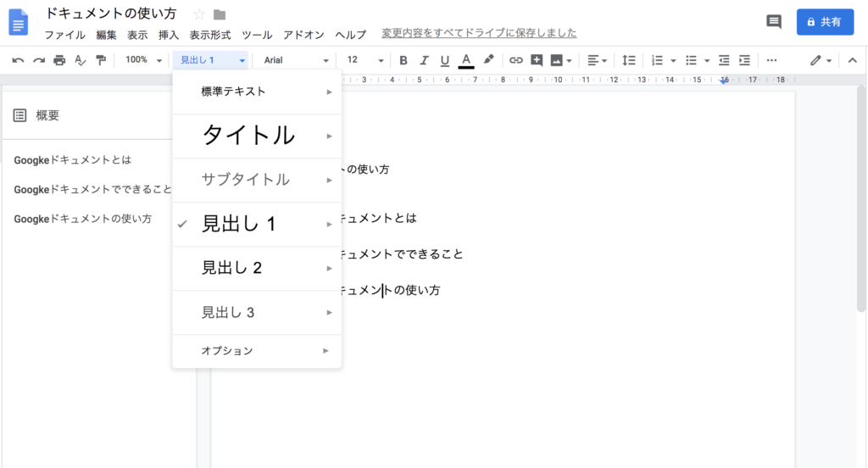Toggle underline formatting
The height and width of the screenshot is (468, 868).
[444, 60]
